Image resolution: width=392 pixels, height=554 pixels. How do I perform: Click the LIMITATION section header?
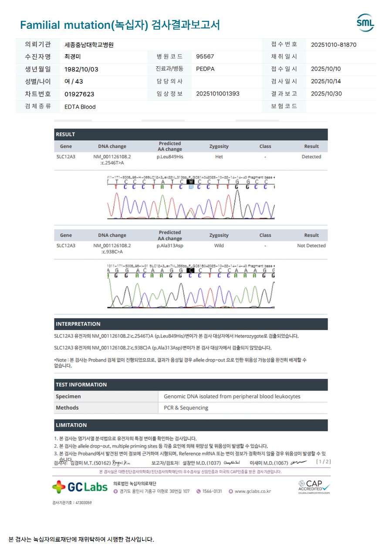191,425
